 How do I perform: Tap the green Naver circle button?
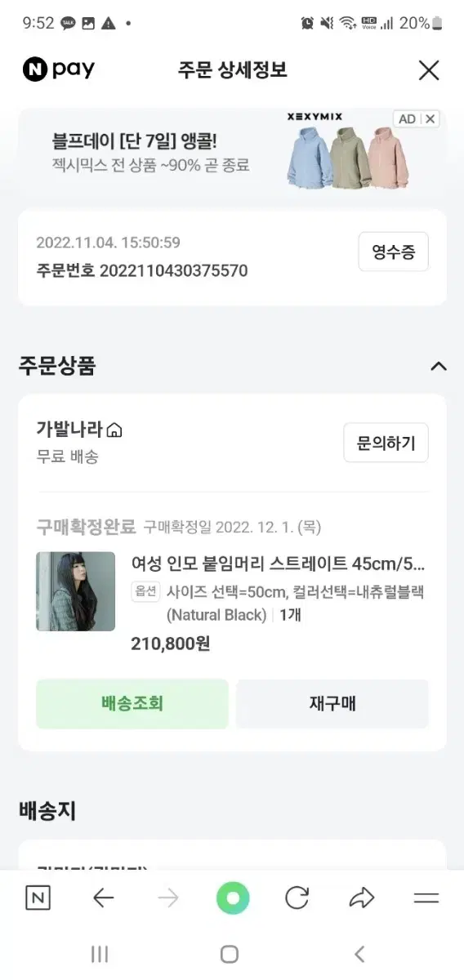(233, 899)
